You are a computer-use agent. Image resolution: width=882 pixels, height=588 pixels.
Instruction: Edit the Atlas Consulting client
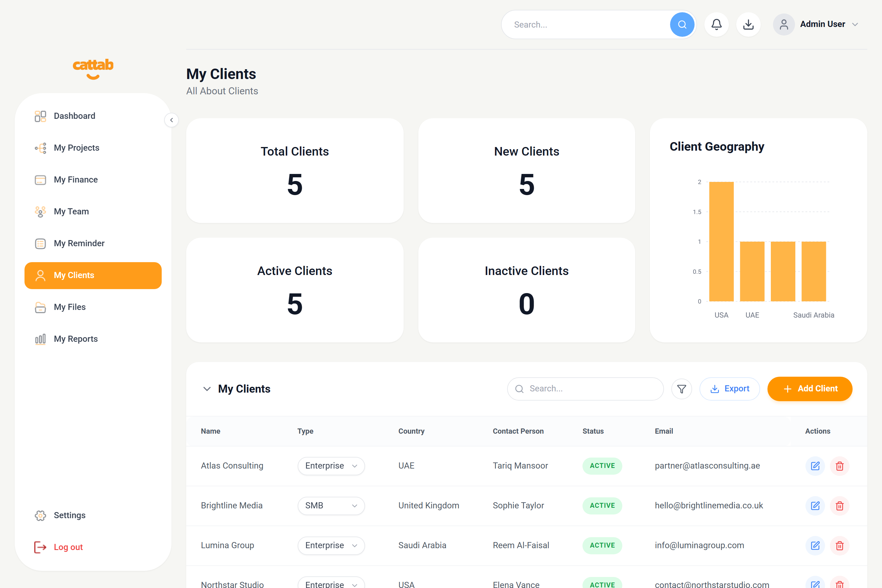coord(815,466)
